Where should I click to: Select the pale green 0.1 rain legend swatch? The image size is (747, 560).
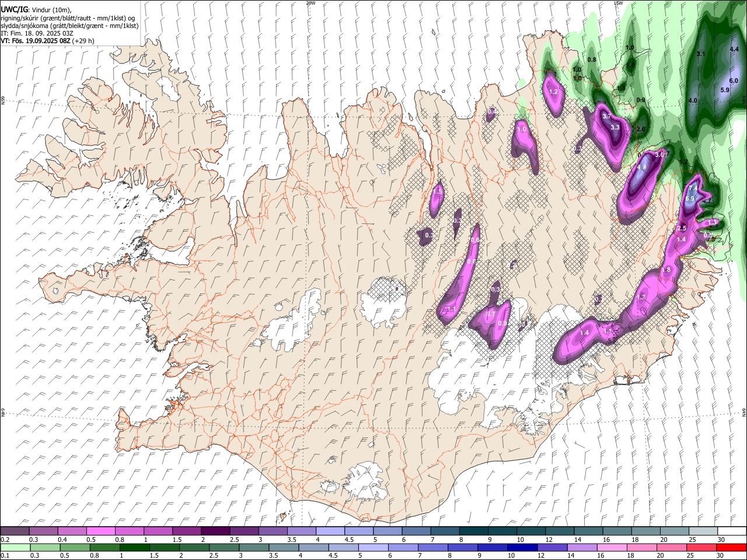[15, 547]
